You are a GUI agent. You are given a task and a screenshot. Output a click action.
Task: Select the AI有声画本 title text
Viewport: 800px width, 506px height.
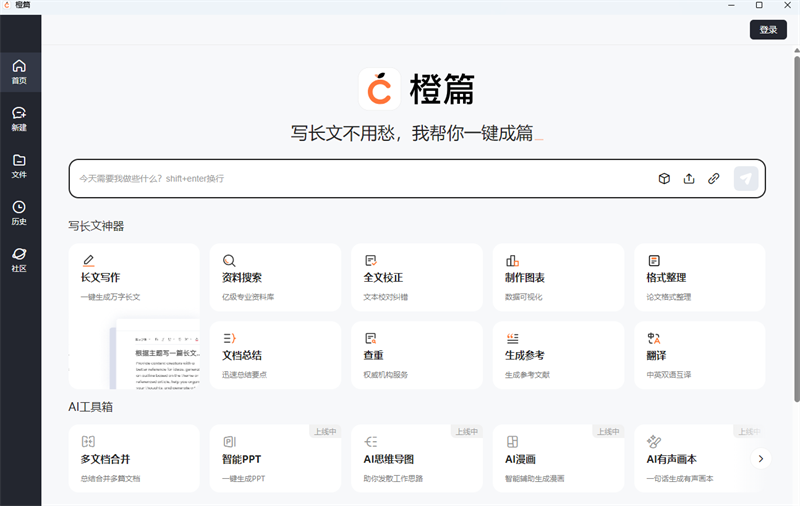[x=671, y=459]
